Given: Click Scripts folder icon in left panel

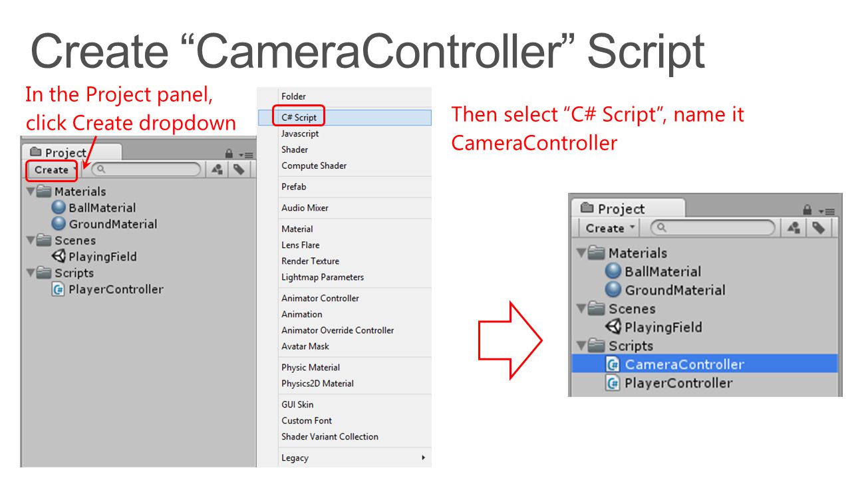Looking at the screenshot, I should tap(44, 273).
